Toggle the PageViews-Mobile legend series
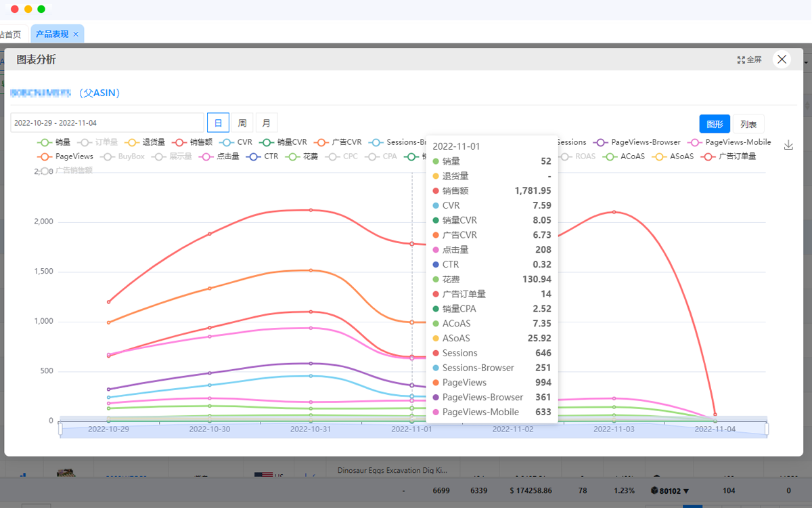Image resolution: width=812 pixels, height=508 pixels. click(729, 142)
